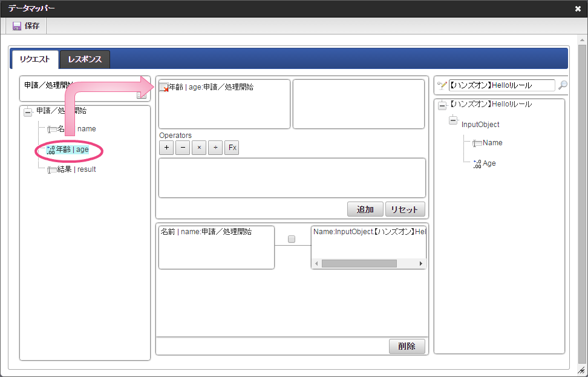This screenshot has height=377, width=588.
Task: Open the Fx function button
Action: pos(232,148)
